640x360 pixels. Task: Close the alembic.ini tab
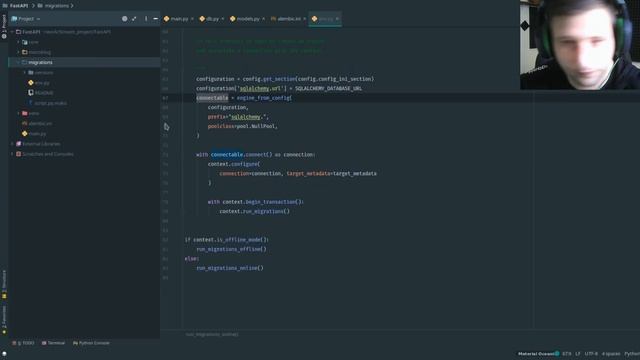[x=304, y=19]
